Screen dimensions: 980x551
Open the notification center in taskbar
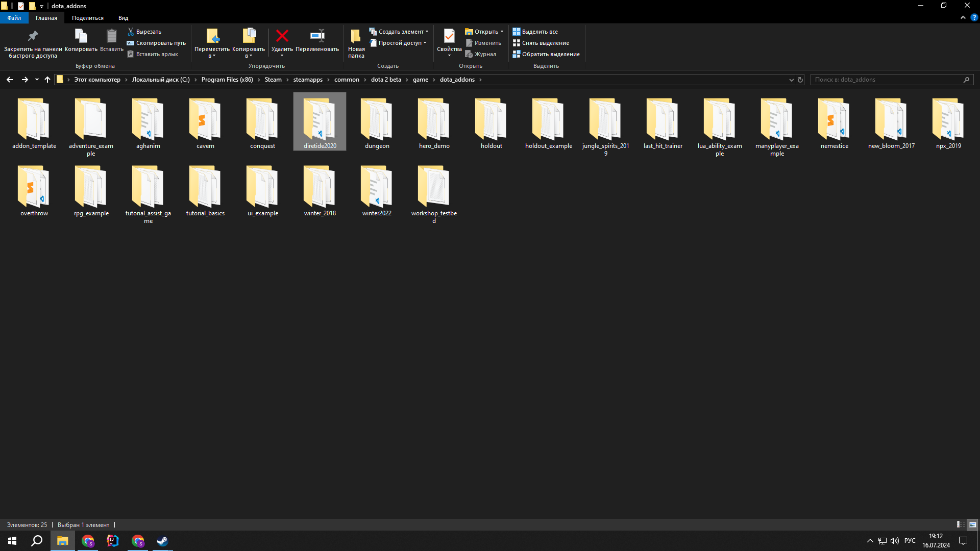pyautogui.click(x=963, y=541)
